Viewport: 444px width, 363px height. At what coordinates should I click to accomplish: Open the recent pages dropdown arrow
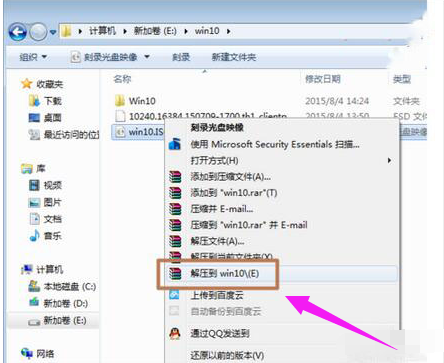pos(53,32)
